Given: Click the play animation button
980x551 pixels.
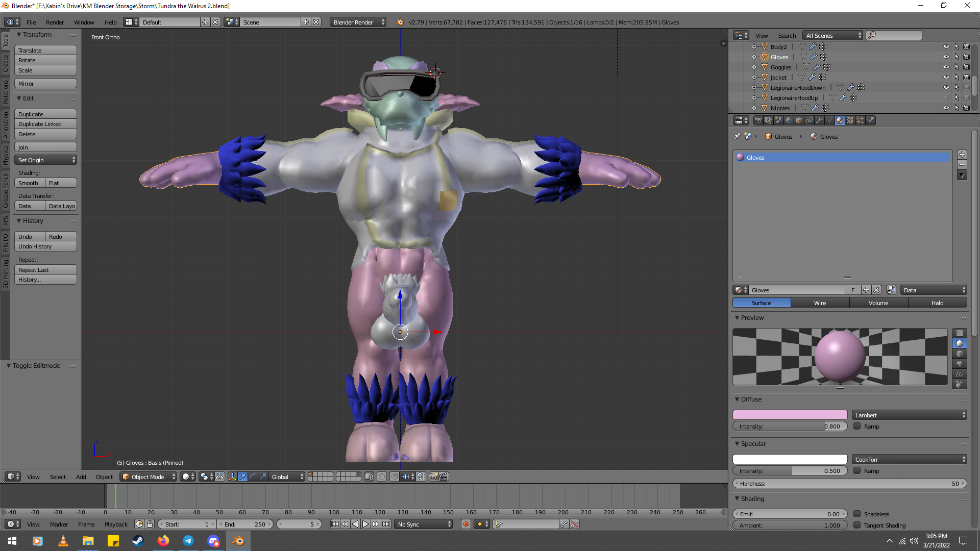Looking at the screenshot, I should click(x=365, y=524).
